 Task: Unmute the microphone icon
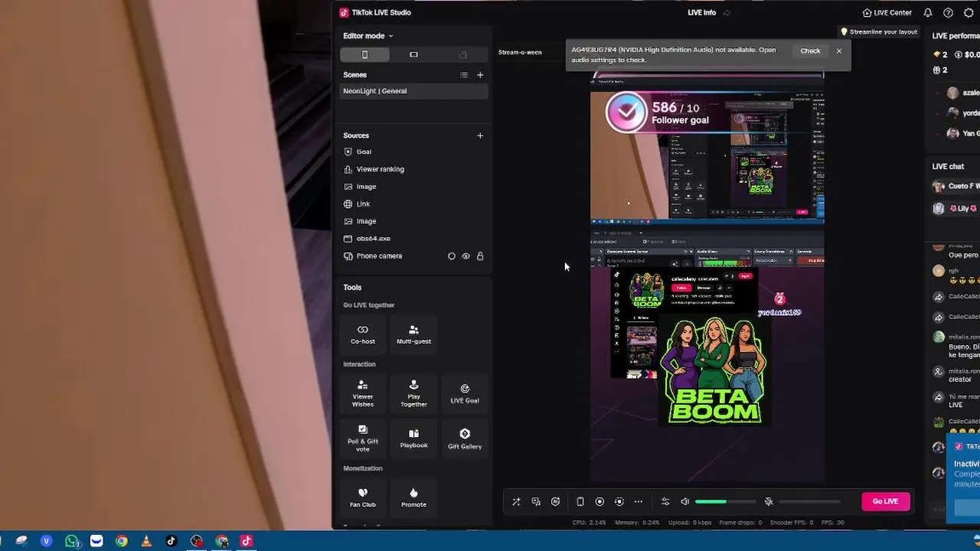click(x=769, y=502)
